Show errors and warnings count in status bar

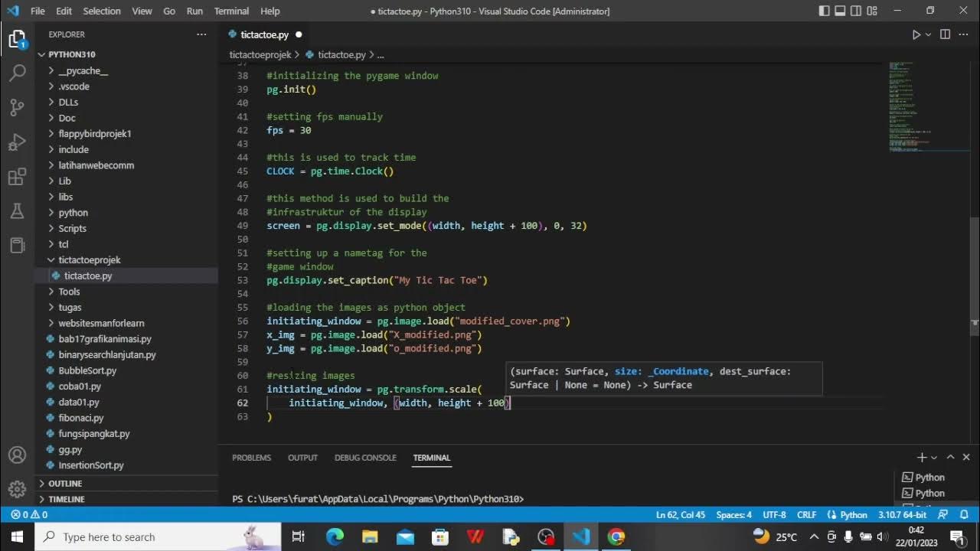[x=28, y=515]
